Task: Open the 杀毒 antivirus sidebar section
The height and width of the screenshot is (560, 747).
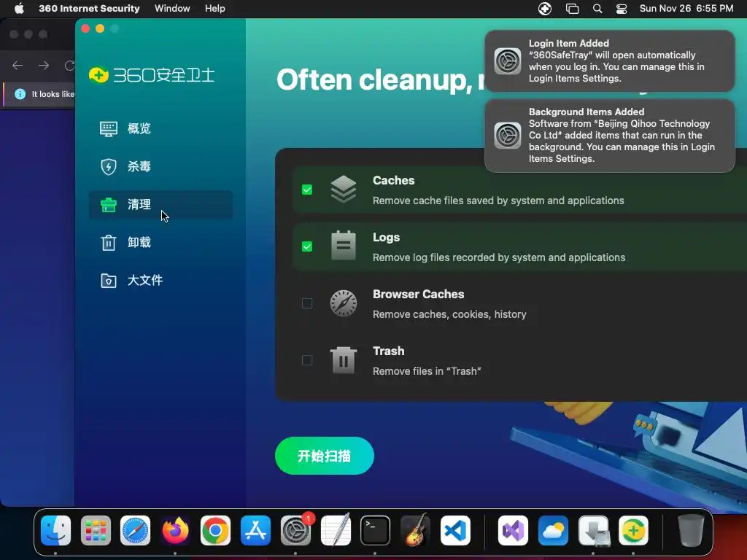Action: (x=160, y=167)
